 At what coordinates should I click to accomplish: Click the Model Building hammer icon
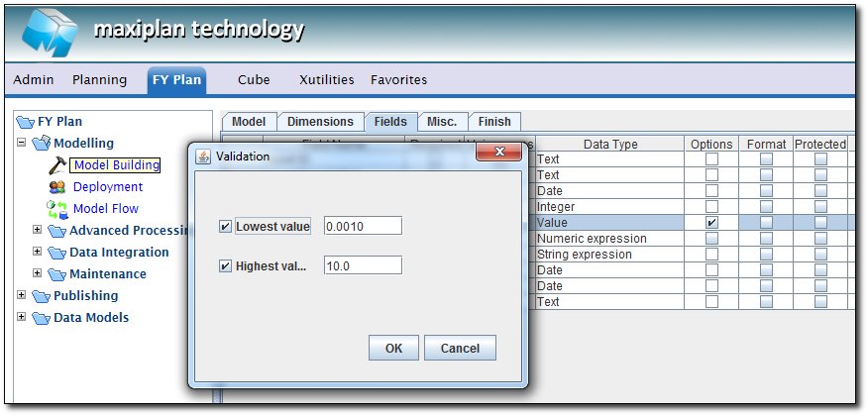(x=55, y=165)
